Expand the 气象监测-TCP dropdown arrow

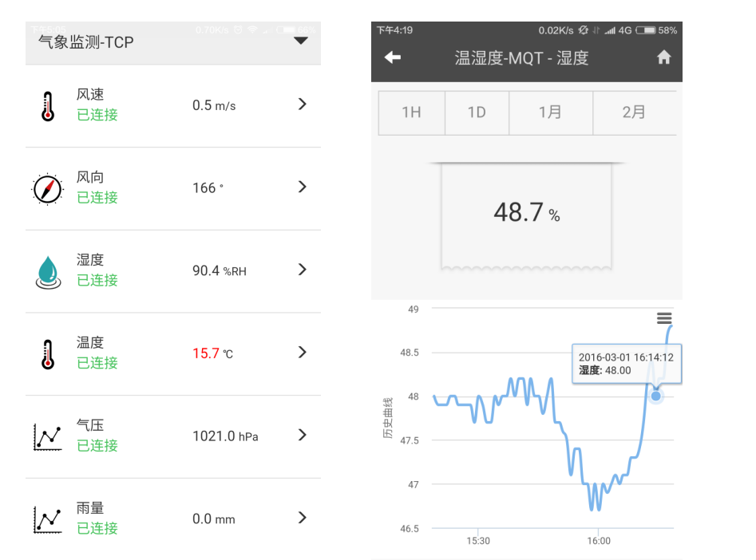click(301, 41)
